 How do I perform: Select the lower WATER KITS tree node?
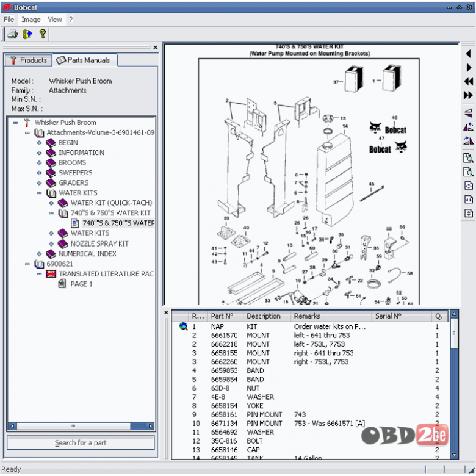point(90,233)
